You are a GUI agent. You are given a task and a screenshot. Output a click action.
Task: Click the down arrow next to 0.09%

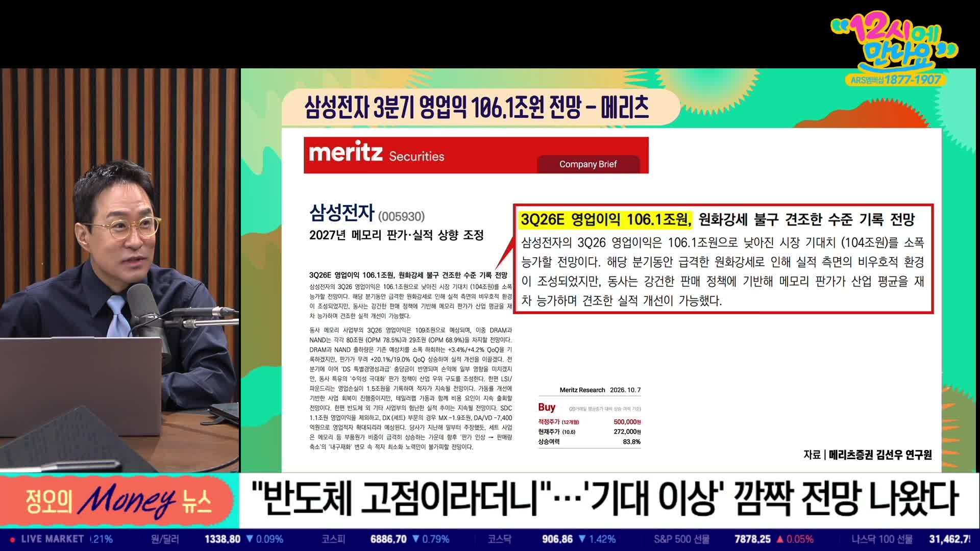tap(250, 539)
